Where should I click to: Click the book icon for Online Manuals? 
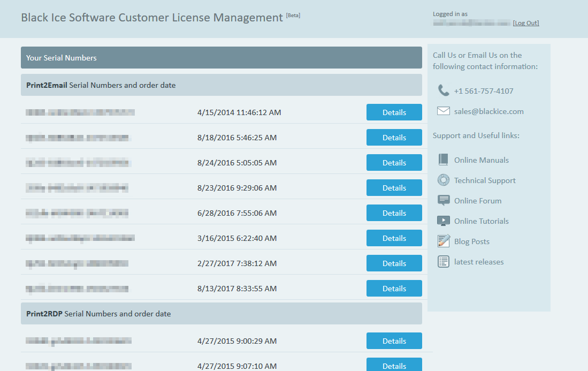(x=443, y=160)
